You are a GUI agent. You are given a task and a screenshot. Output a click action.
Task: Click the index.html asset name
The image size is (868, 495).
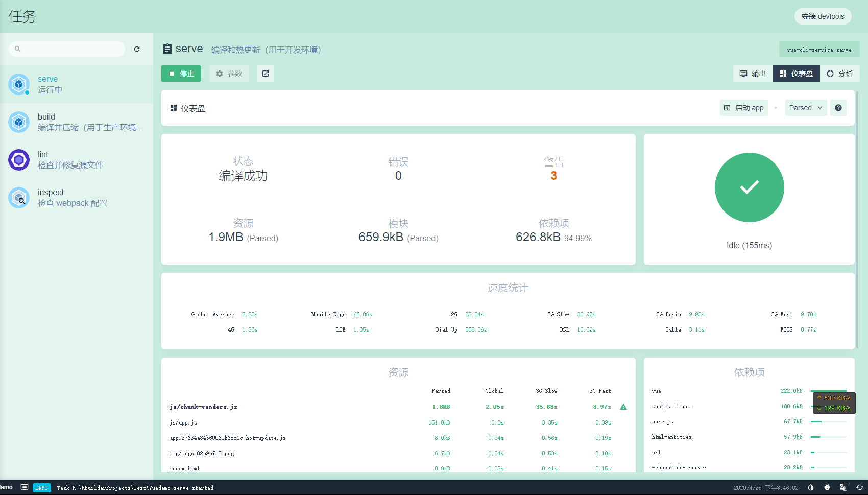185,468
